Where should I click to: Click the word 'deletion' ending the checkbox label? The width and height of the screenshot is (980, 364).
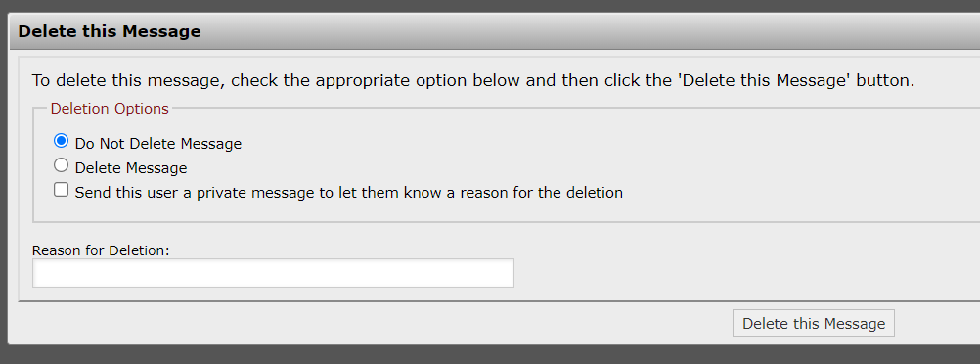[x=595, y=193]
